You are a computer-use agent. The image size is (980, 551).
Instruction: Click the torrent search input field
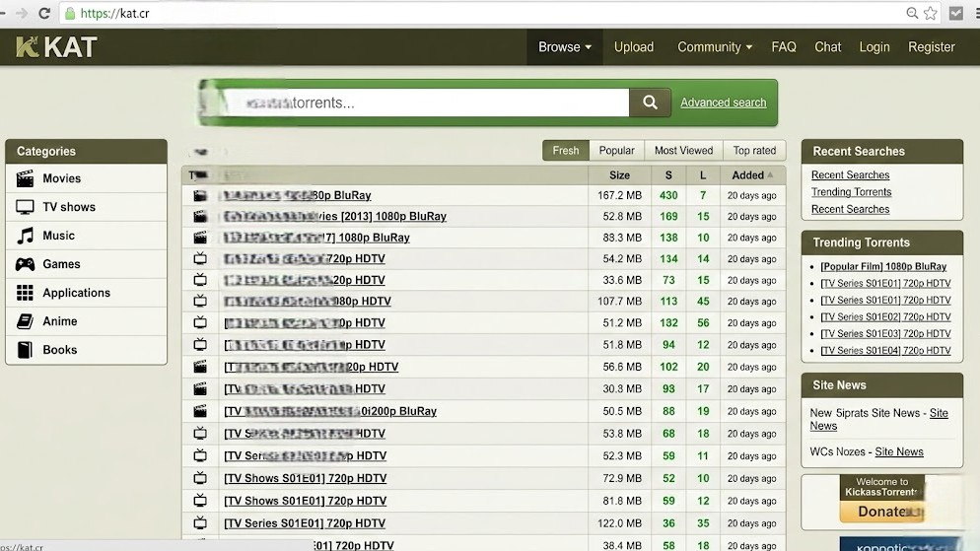[x=424, y=103]
